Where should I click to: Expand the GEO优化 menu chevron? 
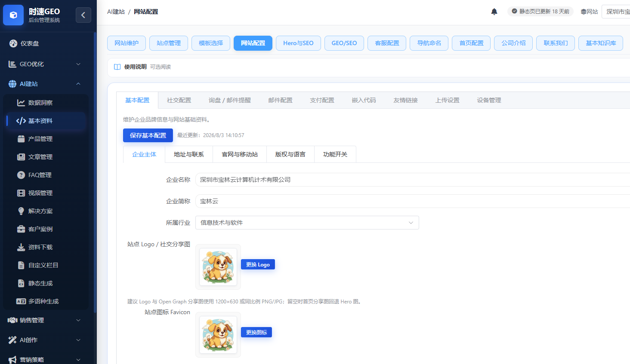coord(78,64)
